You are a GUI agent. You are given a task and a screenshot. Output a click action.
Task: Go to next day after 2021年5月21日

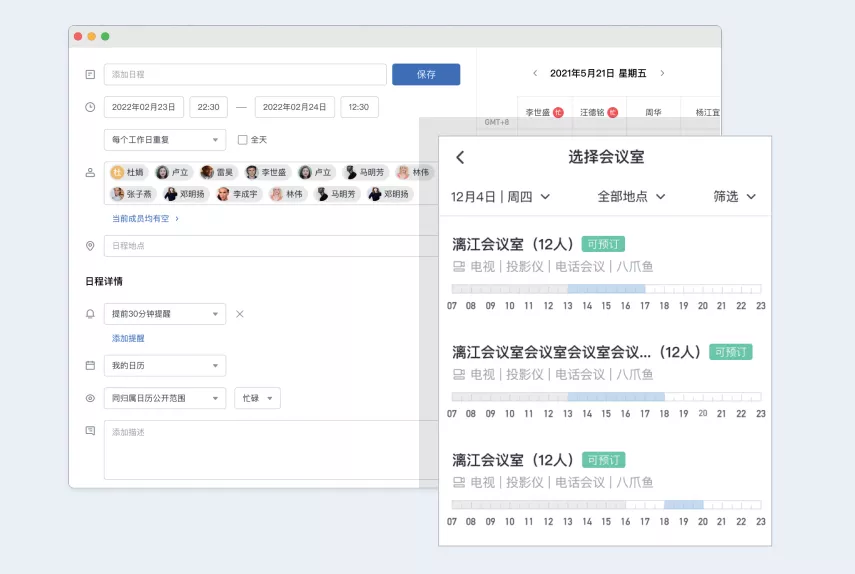tap(662, 73)
